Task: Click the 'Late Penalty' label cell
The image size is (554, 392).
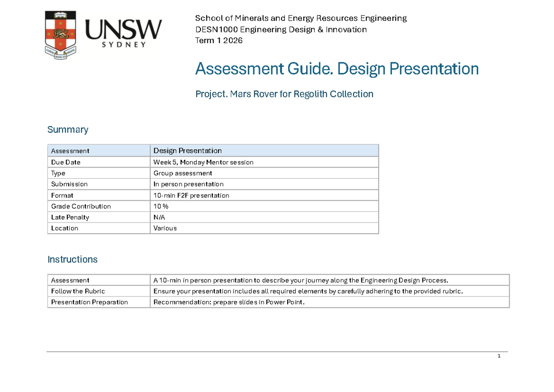Action: tap(99, 217)
